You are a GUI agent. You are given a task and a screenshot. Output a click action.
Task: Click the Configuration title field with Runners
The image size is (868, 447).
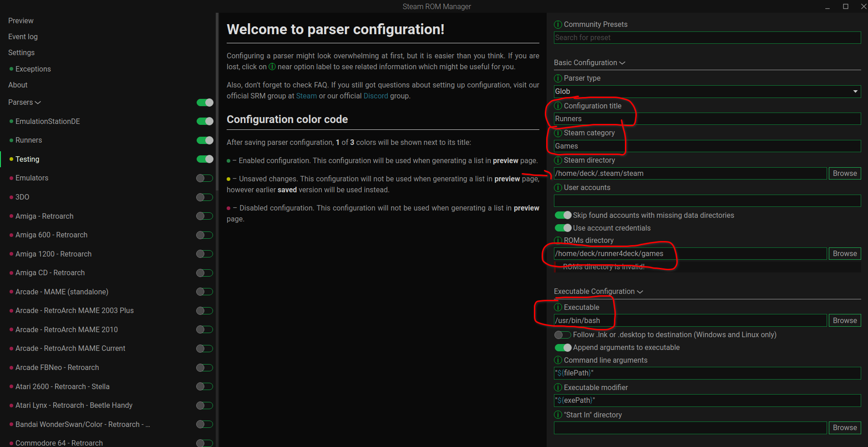pos(707,119)
